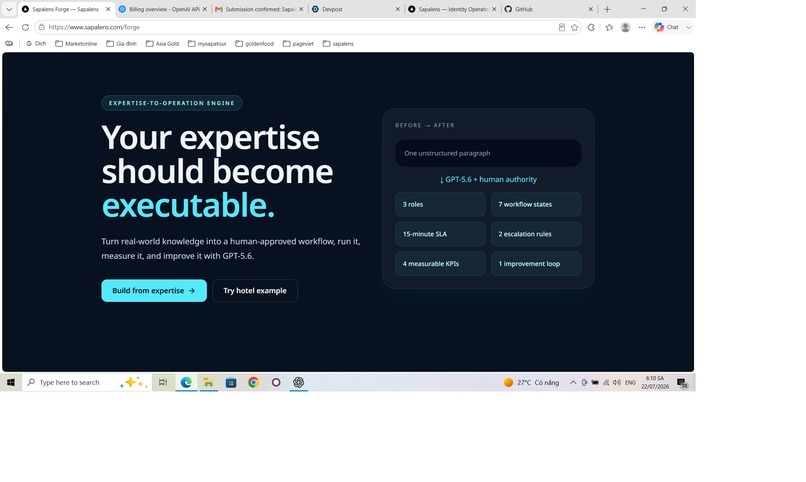
Task: Click the Expertise-to-Operation Engine badge
Action: [x=172, y=103]
